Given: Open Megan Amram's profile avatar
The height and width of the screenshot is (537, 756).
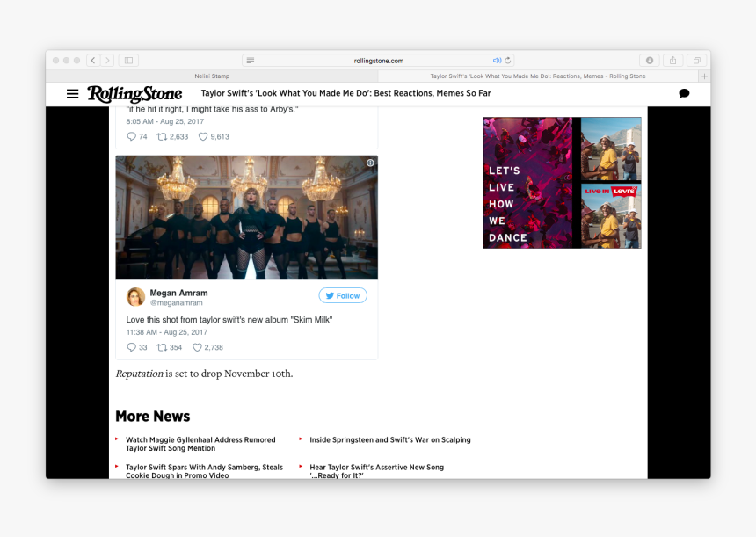Looking at the screenshot, I should click(x=135, y=297).
